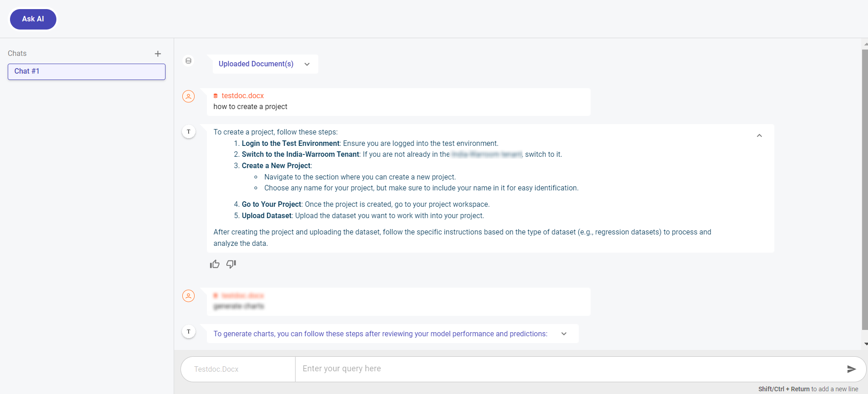Click the Testdoc.Docx document selector field

(238, 369)
